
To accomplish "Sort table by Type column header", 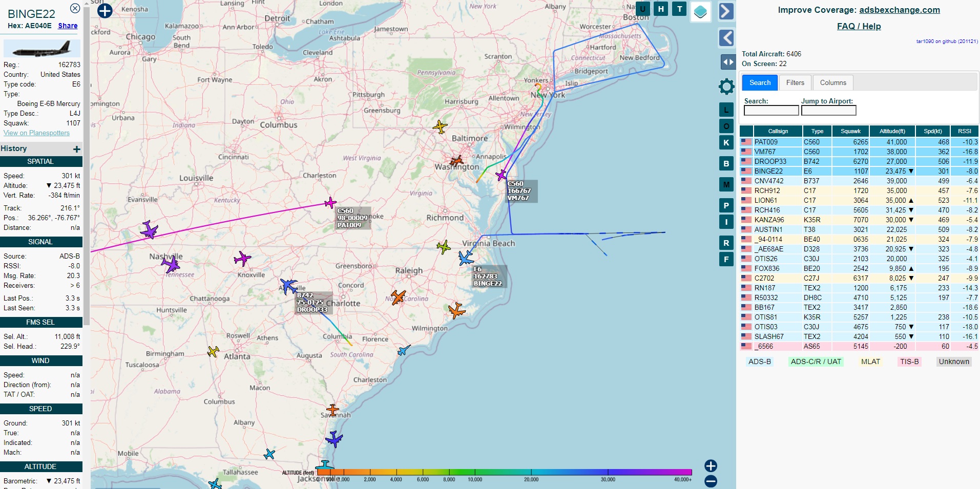I will tap(817, 131).
